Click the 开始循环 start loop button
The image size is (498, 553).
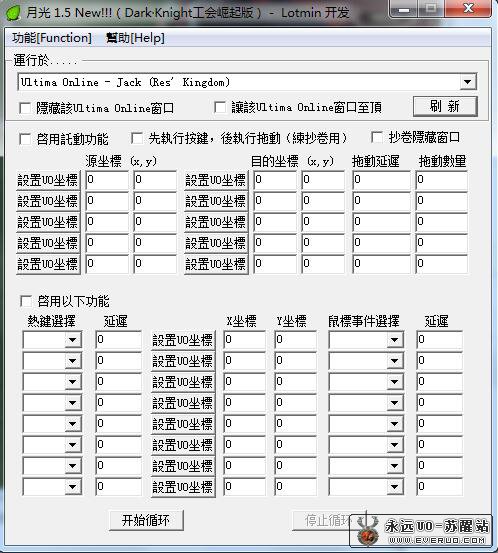[x=146, y=520]
